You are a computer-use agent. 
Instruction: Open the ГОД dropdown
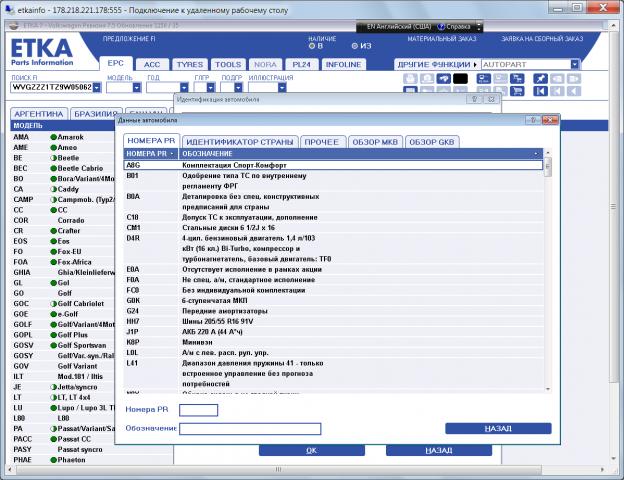pyautogui.click(x=184, y=87)
